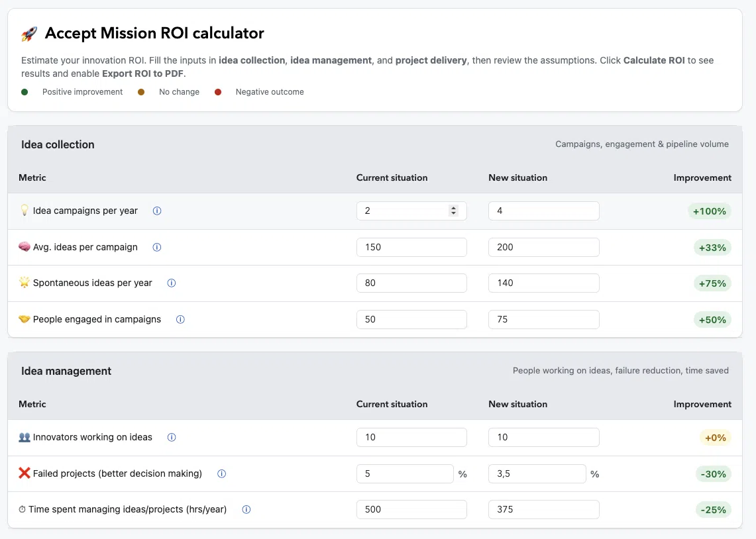Open info tooltip for Spontaneous ideas per year
Viewport: 756px width, 539px height.
click(x=171, y=283)
